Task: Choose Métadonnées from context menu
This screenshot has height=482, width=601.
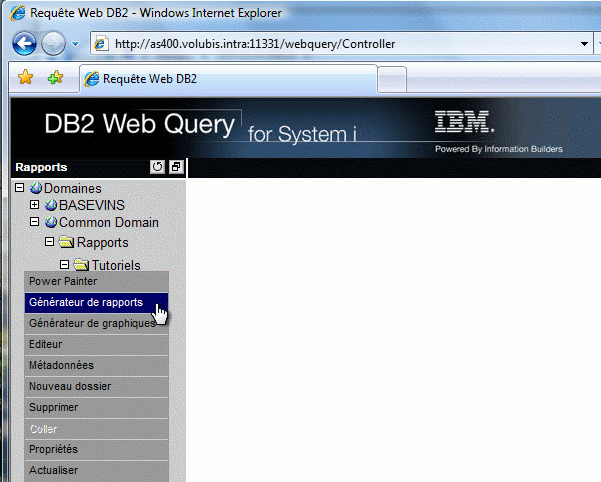Action: pyautogui.click(x=97, y=366)
